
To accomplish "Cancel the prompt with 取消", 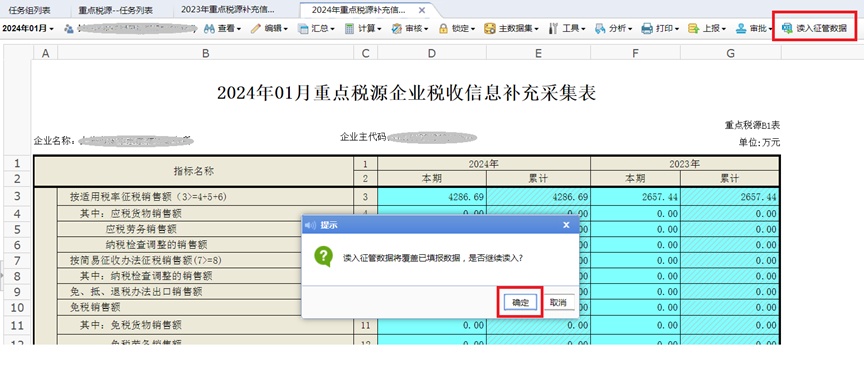I will pos(559,303).
